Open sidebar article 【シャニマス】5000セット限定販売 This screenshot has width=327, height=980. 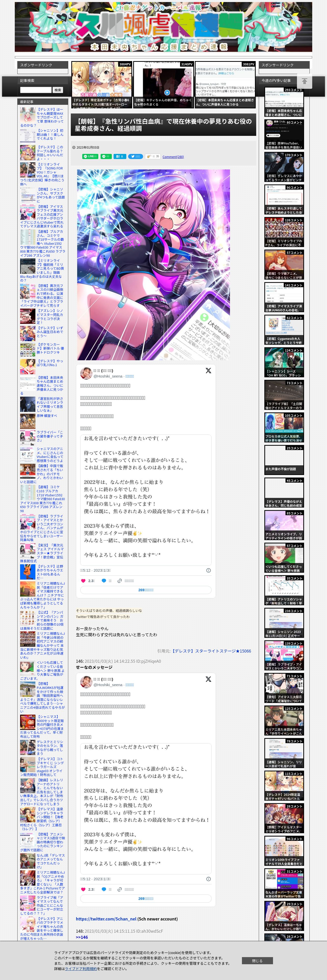[42, 727]
